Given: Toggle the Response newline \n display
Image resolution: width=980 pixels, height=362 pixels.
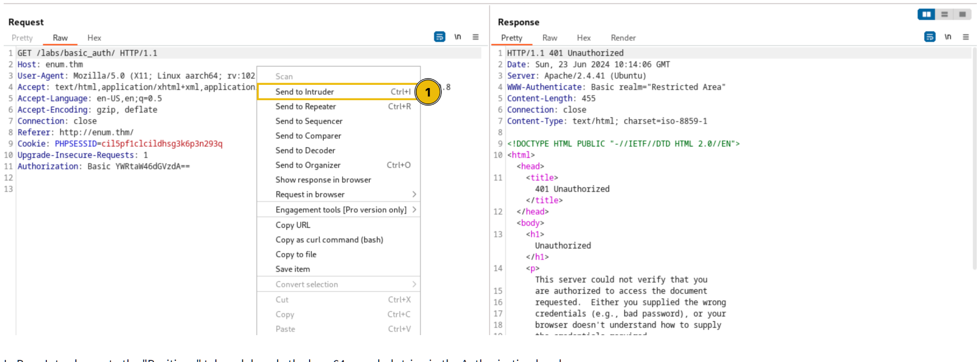Looking at the screenshot, I should click(948, 37).
